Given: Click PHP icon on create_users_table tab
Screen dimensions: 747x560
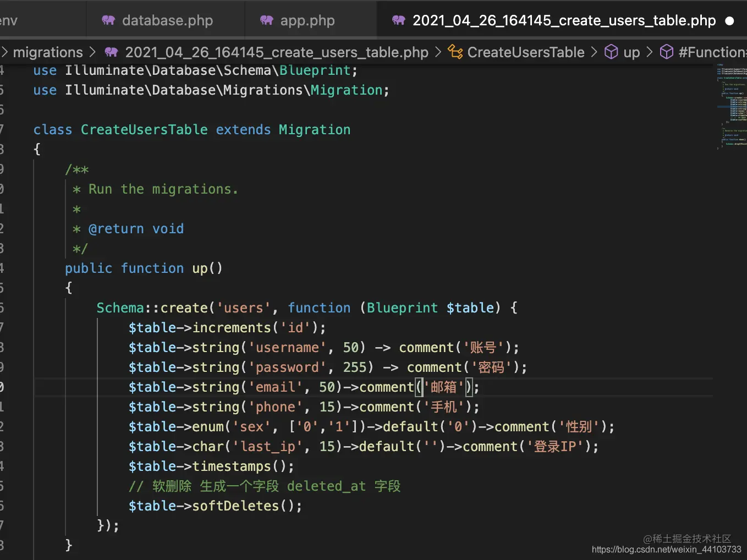Looking at the screenshot, I should (399, 20).
